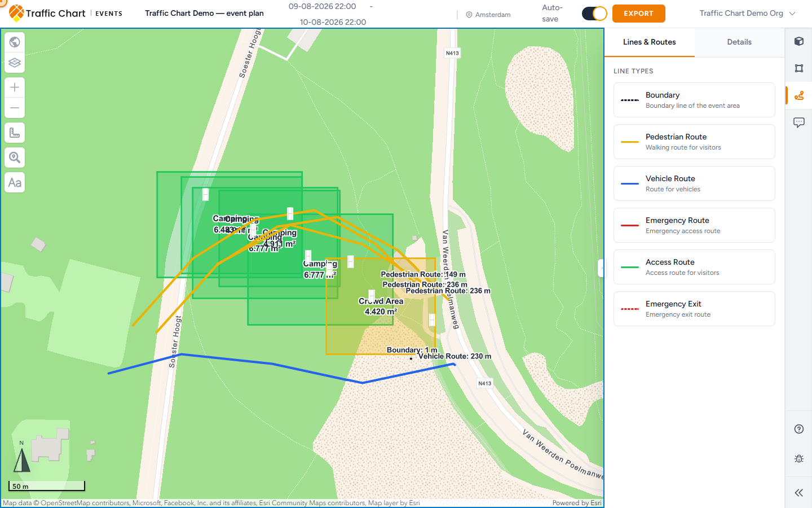
Task: Open the Traffic Chart Demo Org dropdown
Action: click(x=747, y=13)
